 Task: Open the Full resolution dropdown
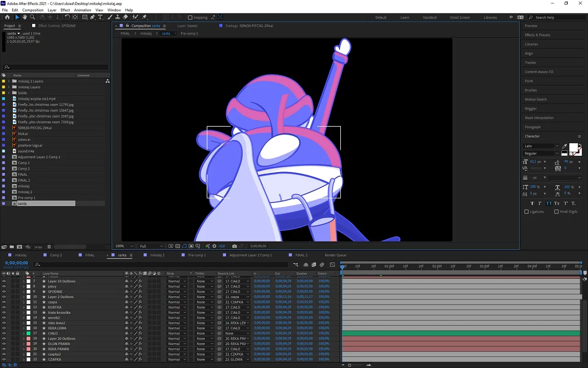click(x=151, y=246)
